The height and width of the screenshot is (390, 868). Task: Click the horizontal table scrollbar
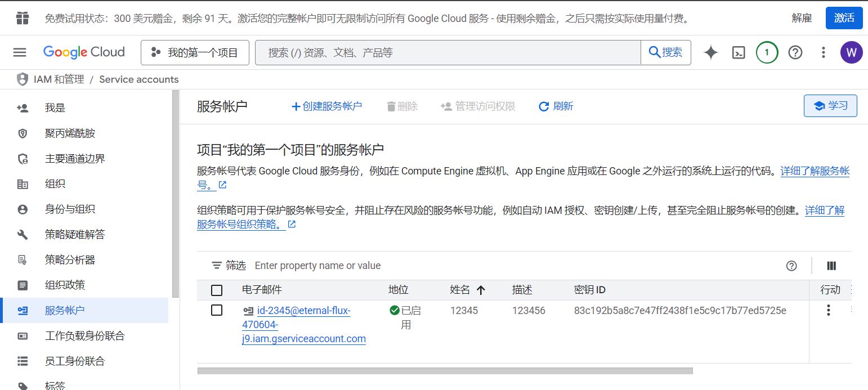(445, 371)
